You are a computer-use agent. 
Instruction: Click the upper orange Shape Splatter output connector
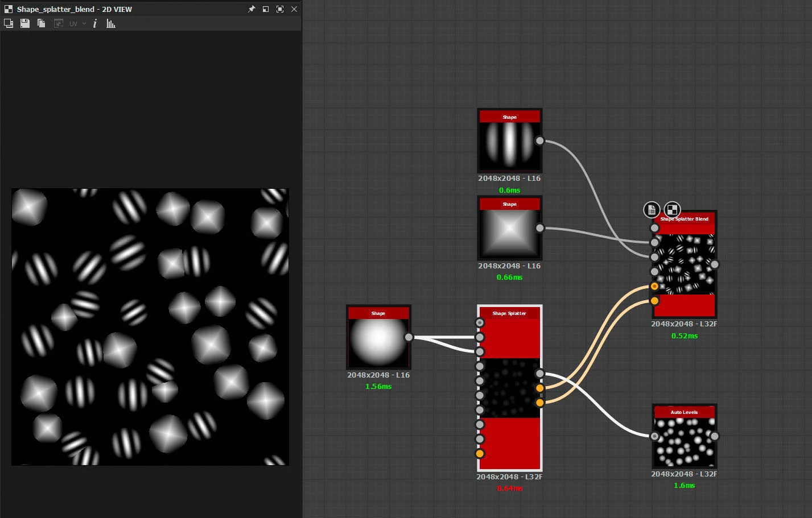539,388
